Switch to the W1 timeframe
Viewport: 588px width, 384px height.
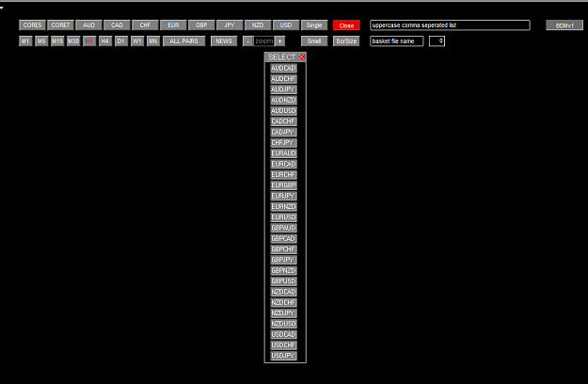point(137,40)
